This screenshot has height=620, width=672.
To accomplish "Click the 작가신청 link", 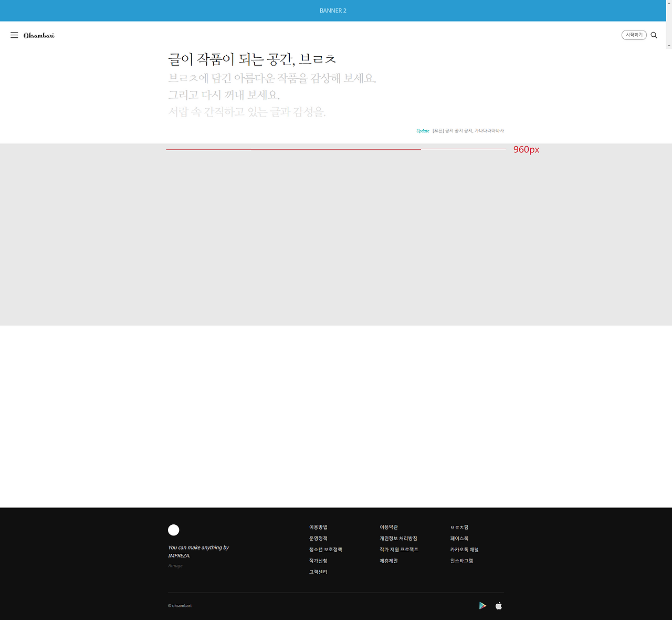I will pyautogui.click(x=318, y=560).
